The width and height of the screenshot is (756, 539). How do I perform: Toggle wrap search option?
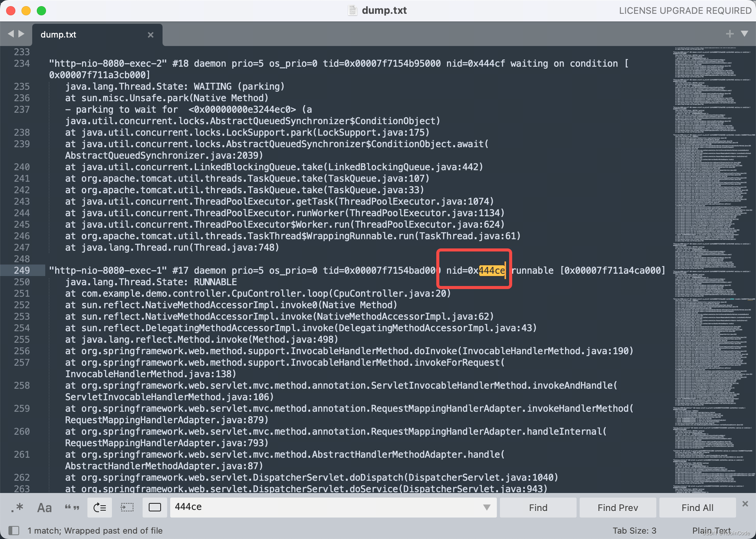pos(100,508)
